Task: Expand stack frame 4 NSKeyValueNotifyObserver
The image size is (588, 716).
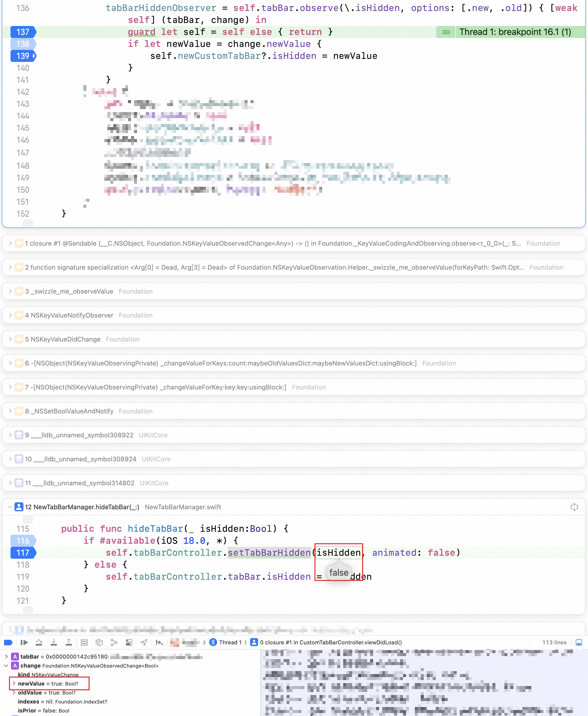Action: pyautogui.click(x=10, y=315)
